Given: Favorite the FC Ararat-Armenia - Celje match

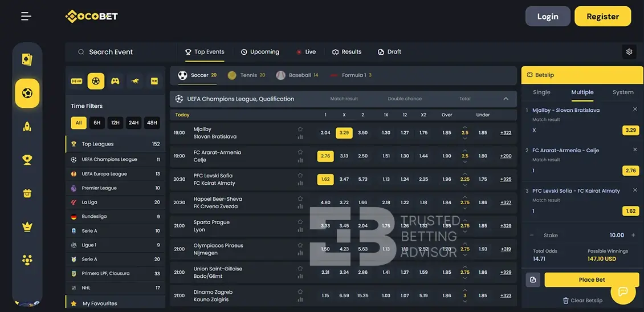Looking at the screenshot, I should [300, 152].
